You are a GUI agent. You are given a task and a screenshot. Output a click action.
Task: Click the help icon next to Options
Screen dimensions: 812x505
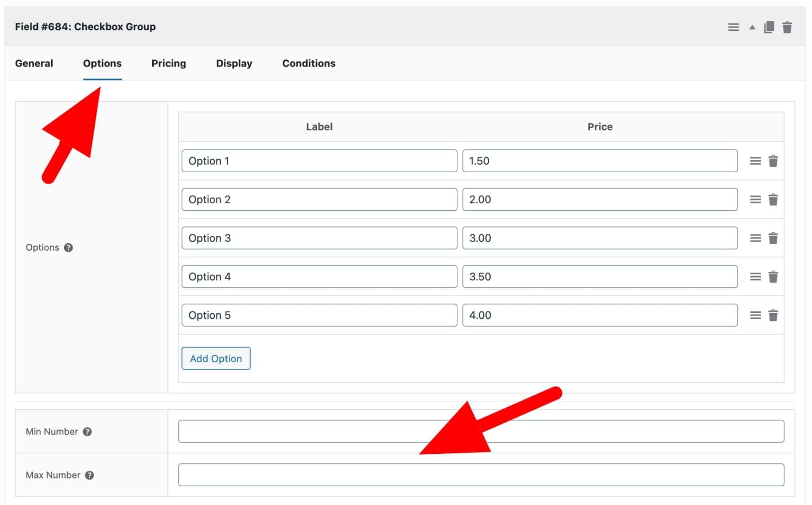click(69, 248)
